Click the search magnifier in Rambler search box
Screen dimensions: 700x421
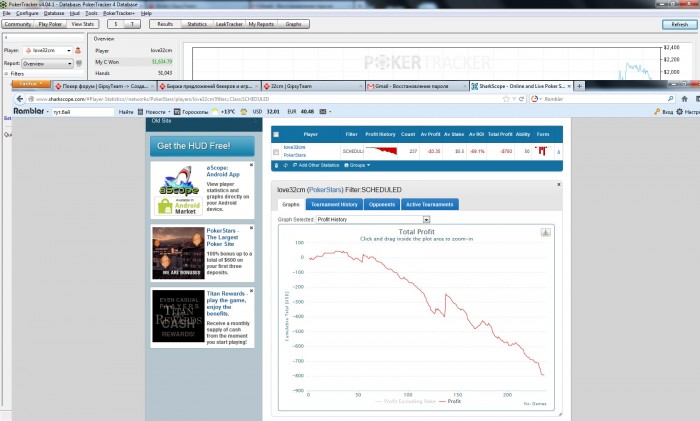pos(671,99)
